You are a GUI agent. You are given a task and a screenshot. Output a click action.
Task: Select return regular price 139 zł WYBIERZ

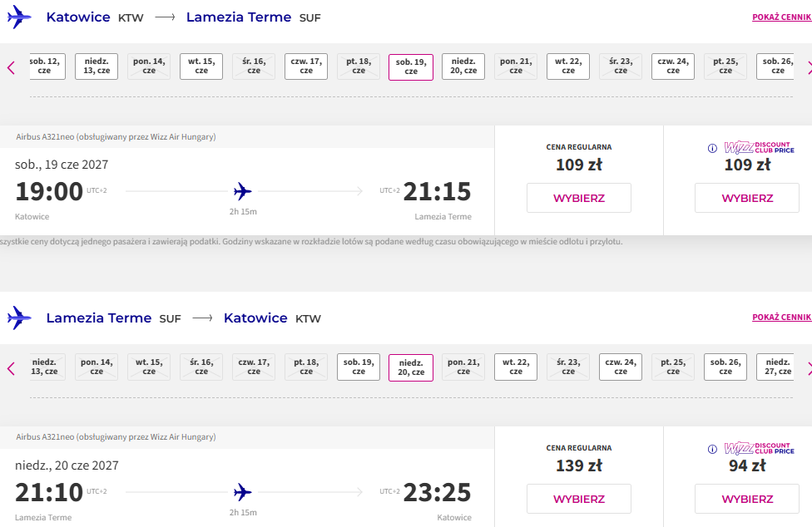[x=579, y=499]
